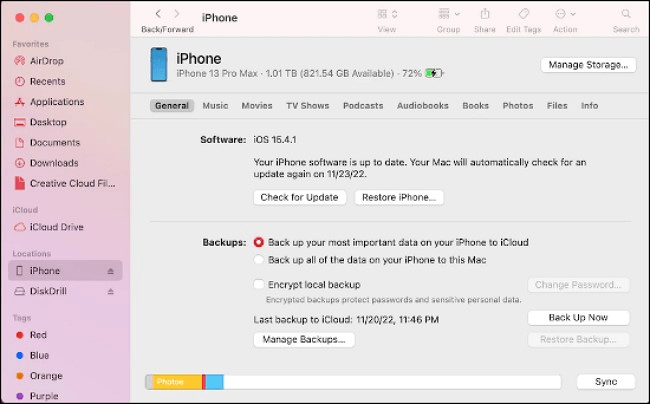
Task: Switch to the Audiobooks tab
Action: coord(423,106)
